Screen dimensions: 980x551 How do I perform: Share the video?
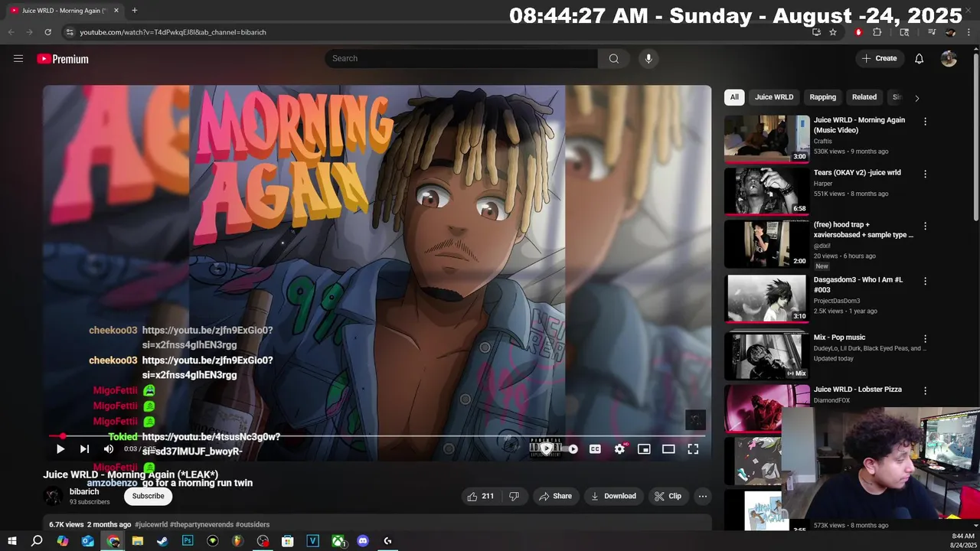(556, 496)
